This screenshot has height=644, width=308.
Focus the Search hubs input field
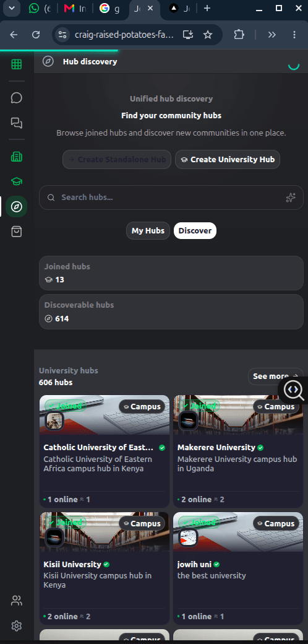(171, 198)
